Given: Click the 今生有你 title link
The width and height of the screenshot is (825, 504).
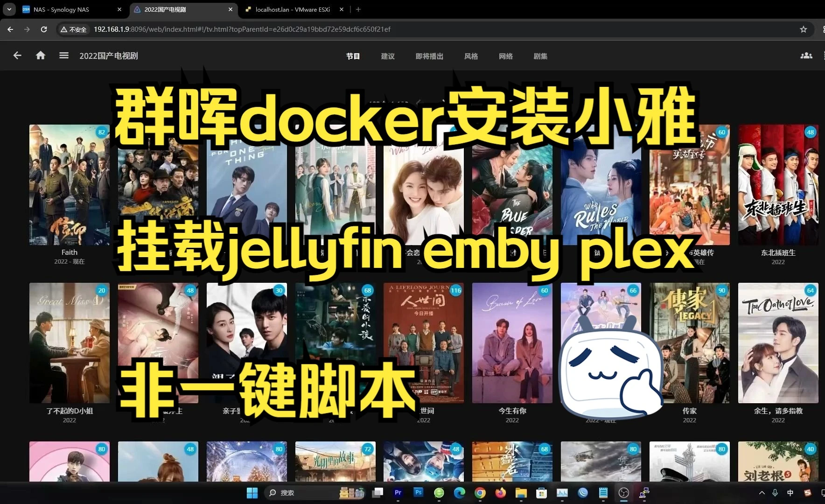Looking at the screenshot, I should pos(512,411).
